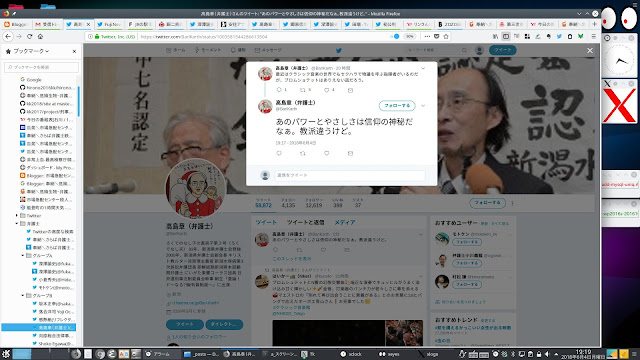The width and height of the screenshot is (640, 360).
Task: Toggle the sidebar button in the toolbar
Action: pos(506,36)
